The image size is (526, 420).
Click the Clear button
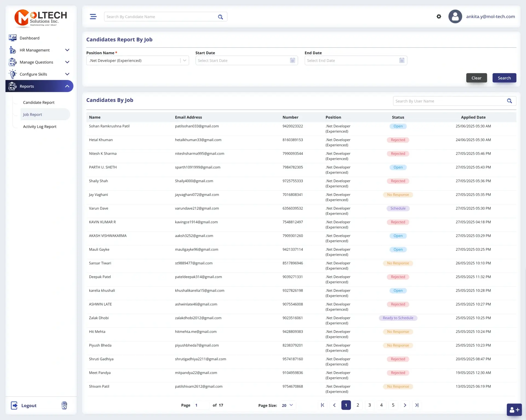click(x=476, y=78)
